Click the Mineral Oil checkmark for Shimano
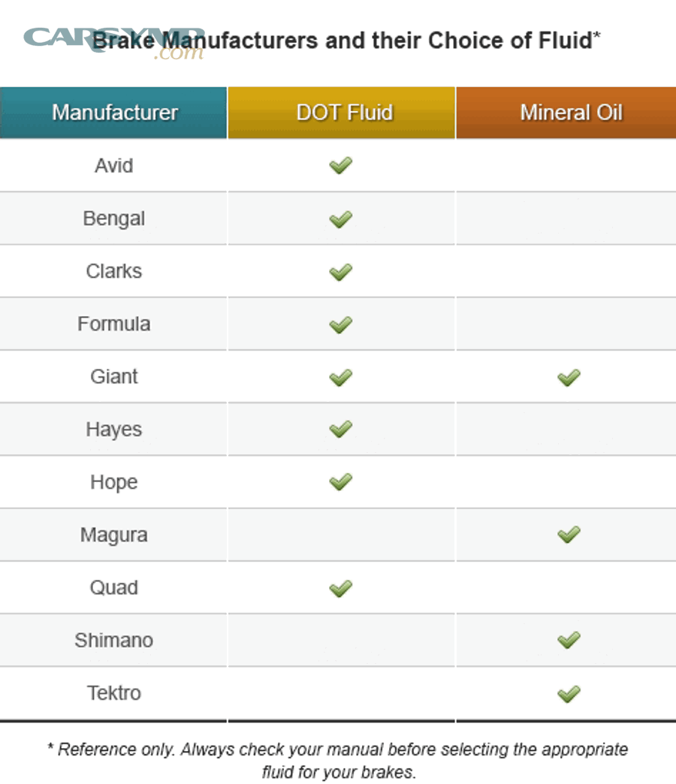Image resolution: width=676 pixels, height=784 pixels. [x=569, y=640]
